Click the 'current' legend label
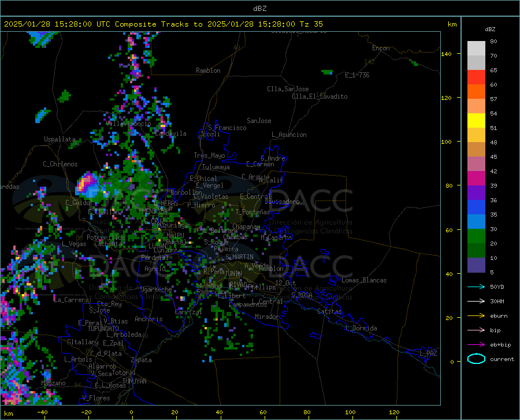 point(502,359)
